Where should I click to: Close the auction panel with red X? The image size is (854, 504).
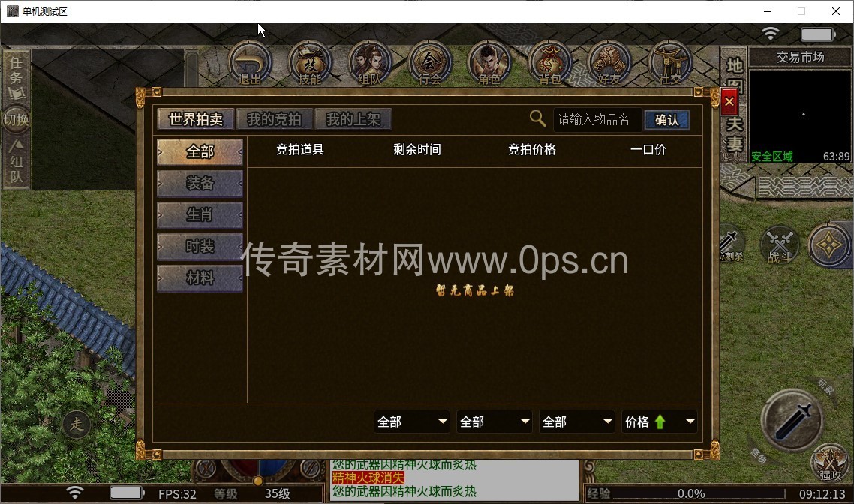729,101
